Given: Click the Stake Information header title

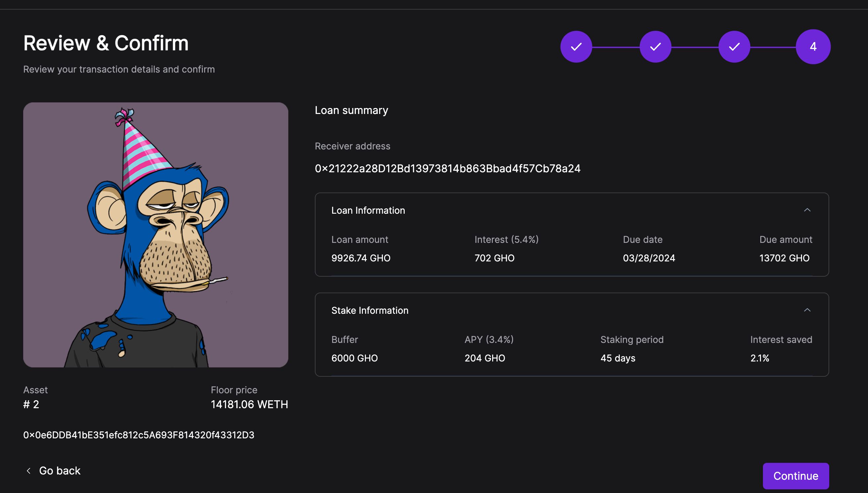Looking at the screenshot, I should pyautogui.click(x=370, y=310).
